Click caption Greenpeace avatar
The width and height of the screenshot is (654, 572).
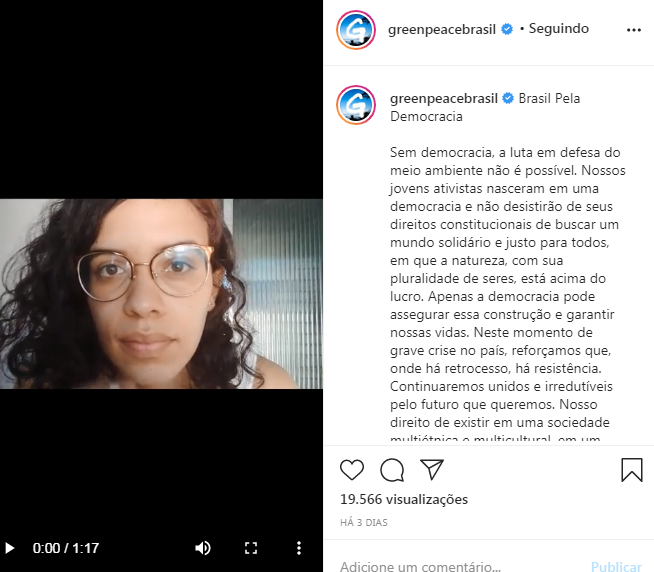[x=356, y=105]
